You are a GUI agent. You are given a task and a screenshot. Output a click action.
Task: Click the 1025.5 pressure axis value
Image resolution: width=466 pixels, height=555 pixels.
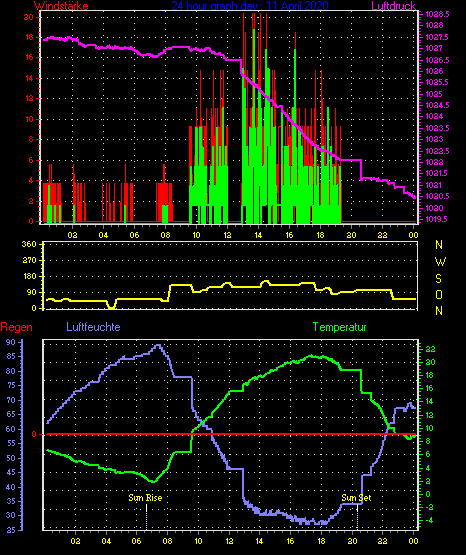(x=437, y=82)
